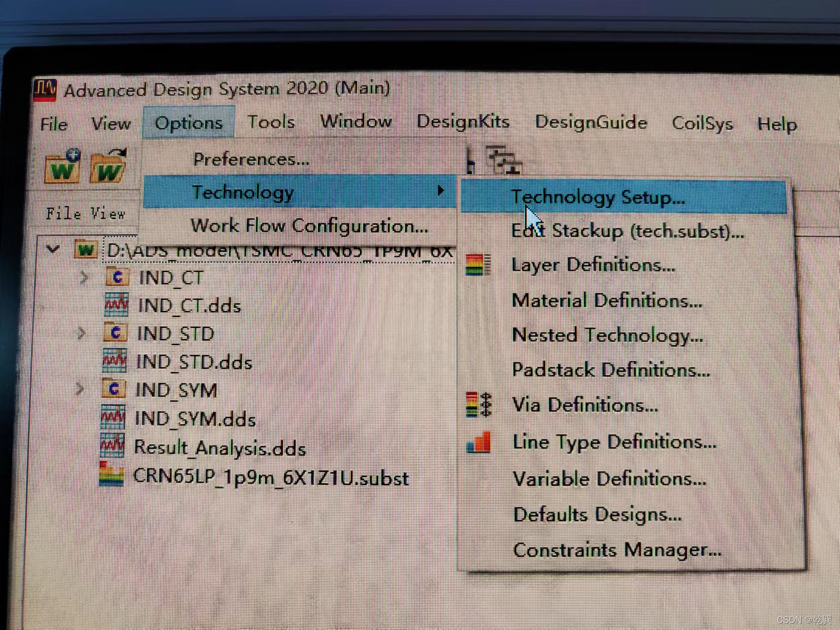Choose Preferences from the Options menu
The image size is (840, 630).
pyautogui.click(x=251, y=159)
